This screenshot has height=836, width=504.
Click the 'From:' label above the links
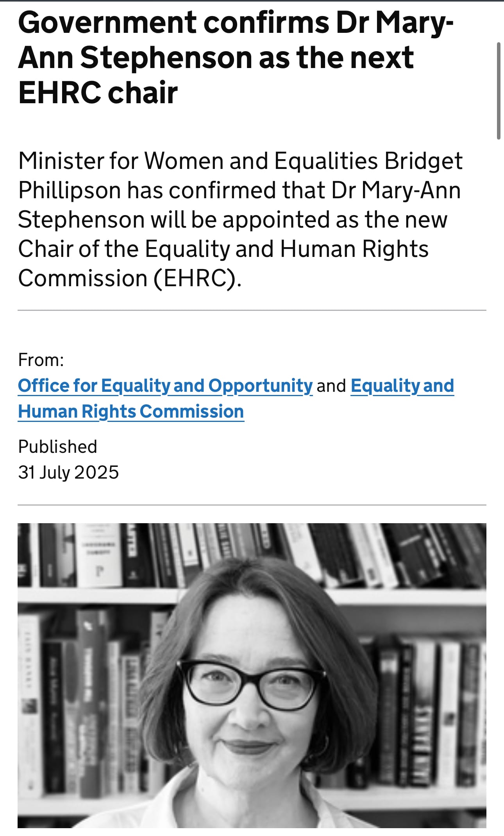coord(41,361)
